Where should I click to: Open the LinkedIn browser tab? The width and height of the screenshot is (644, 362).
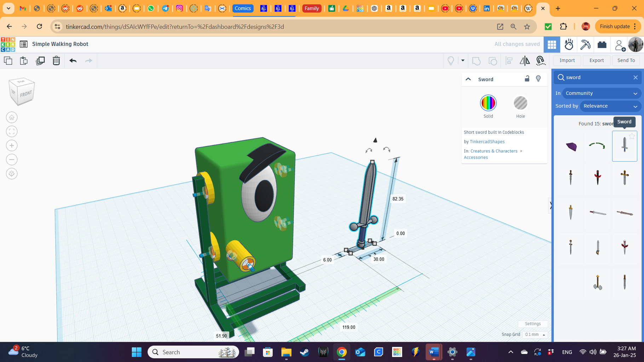[x=487, y=8]
